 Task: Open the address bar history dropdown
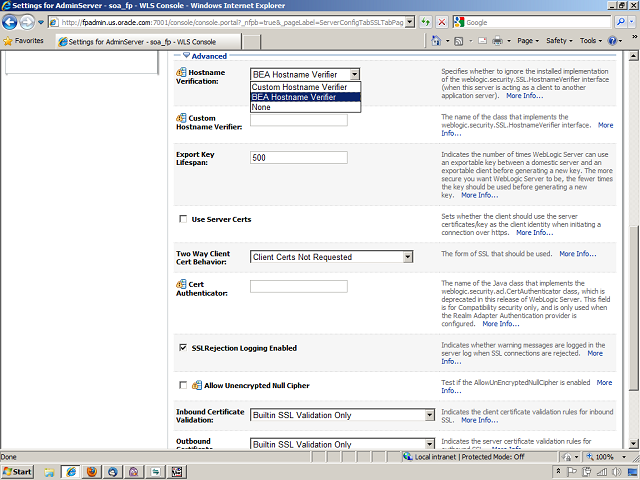tap(411, 22)
